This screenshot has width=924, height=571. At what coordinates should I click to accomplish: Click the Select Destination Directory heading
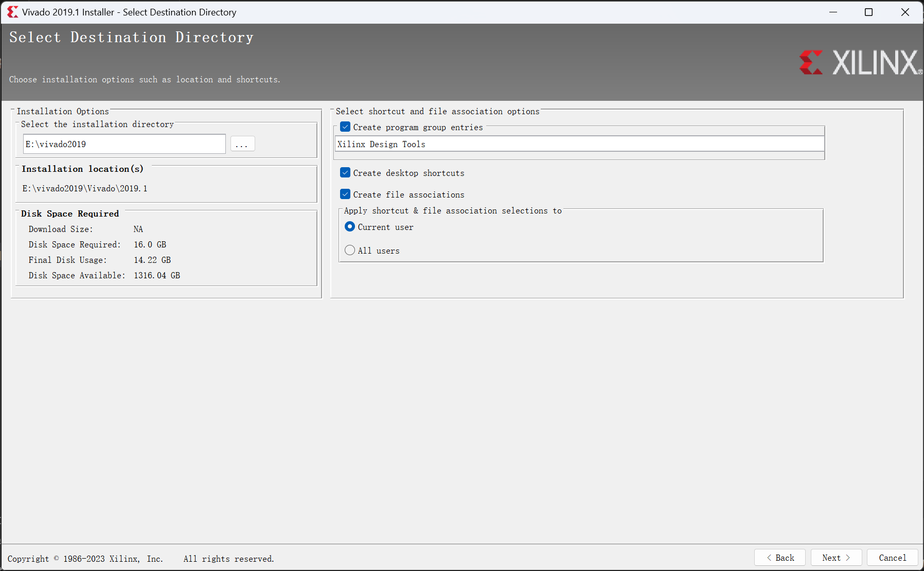[131, 38]
